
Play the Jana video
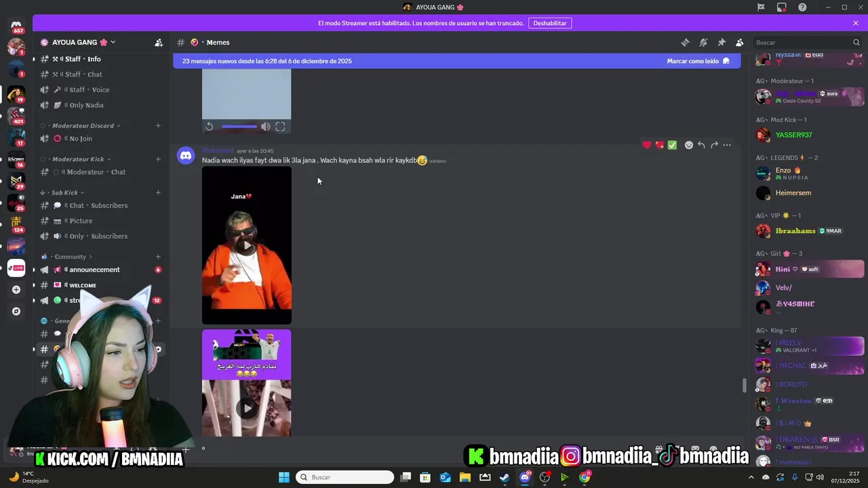pos(247,245)
